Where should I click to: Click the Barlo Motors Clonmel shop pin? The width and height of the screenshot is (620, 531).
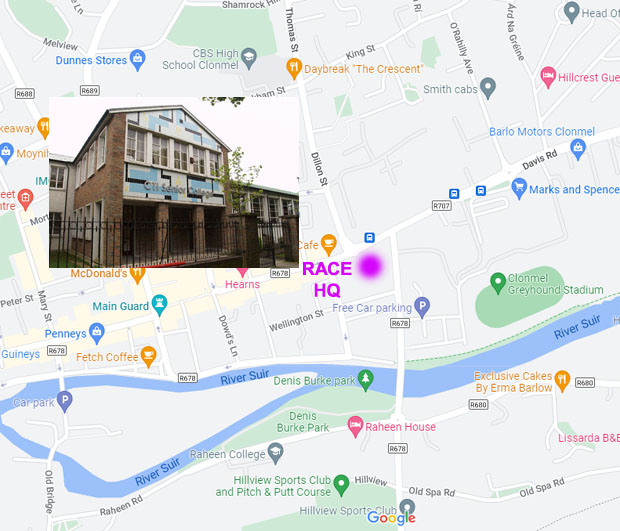tap(578, 149)
